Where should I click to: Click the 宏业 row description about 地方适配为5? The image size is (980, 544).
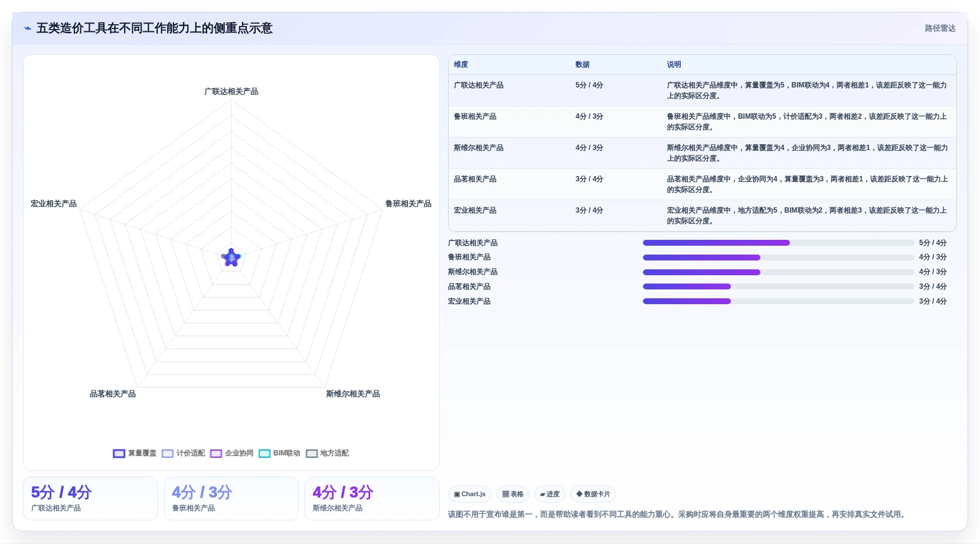coord(807,216)
